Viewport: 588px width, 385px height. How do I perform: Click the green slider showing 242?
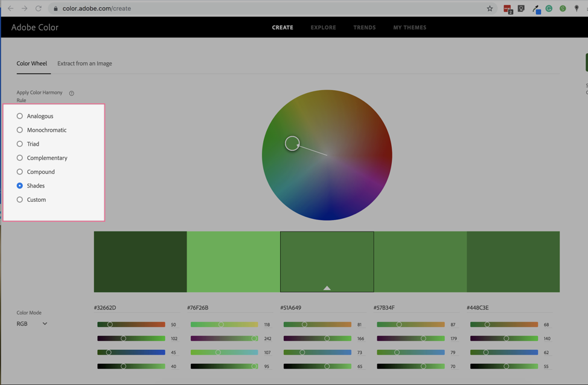click(224, 338)
